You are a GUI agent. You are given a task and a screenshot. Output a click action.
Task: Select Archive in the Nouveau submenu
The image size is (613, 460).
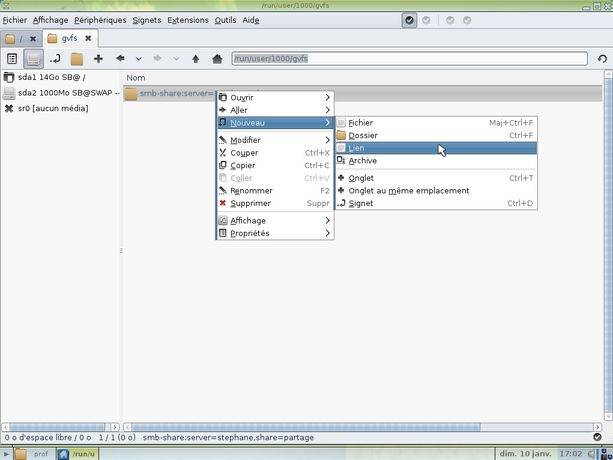click(436, 161)
